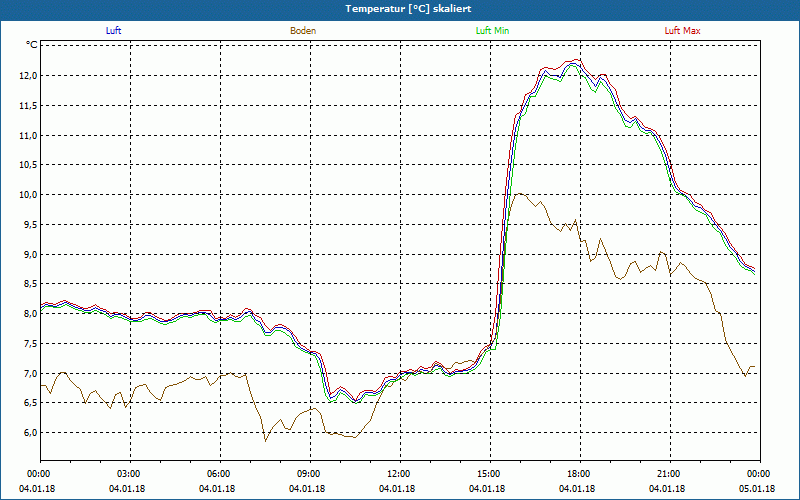Viewport: 800px width, 500px height.
Task: Click the 12,0 value on y-axis
Action: (x=28, y=76)
